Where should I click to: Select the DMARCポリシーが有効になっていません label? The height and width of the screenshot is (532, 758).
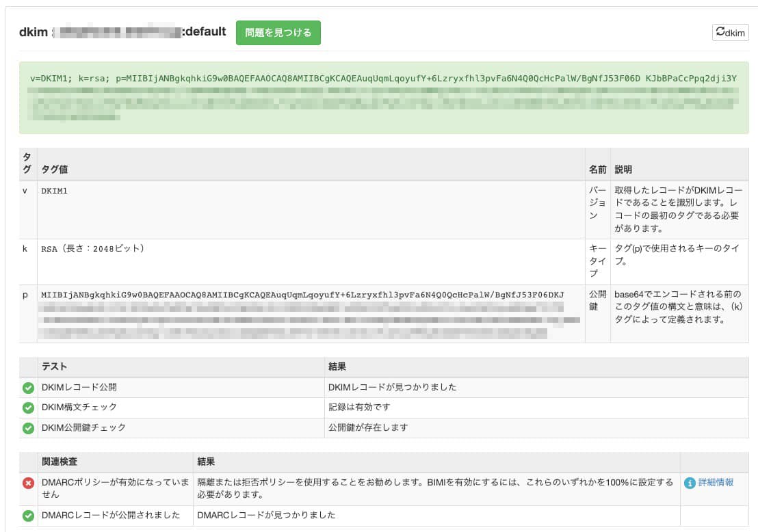pos(115,488)
